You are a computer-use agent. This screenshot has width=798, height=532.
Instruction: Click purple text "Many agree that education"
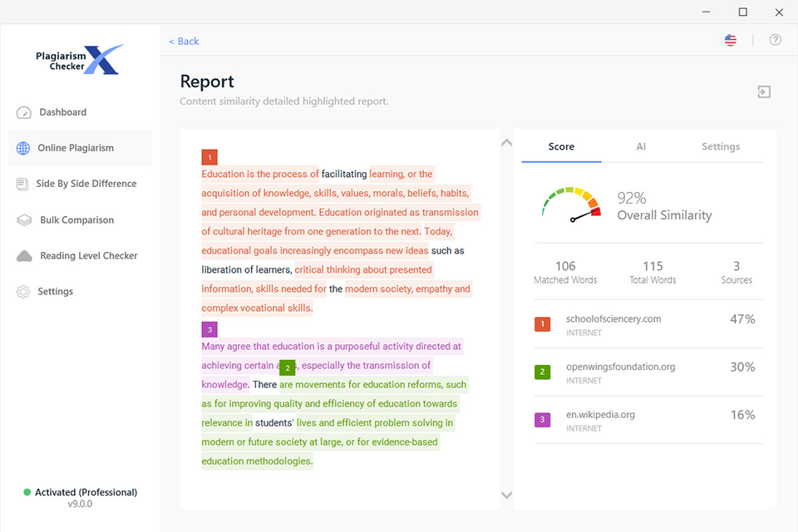pyautogui.click(x=258, y=346)
